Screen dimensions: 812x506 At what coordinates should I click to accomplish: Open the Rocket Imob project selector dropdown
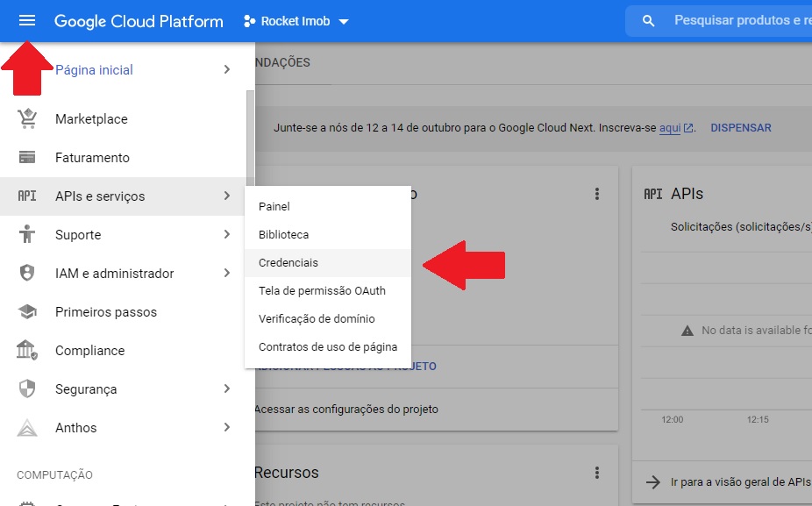pos(296,21)
